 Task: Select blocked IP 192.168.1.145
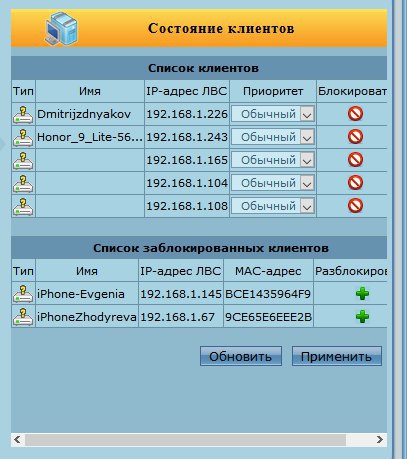[x=181, y=294]
